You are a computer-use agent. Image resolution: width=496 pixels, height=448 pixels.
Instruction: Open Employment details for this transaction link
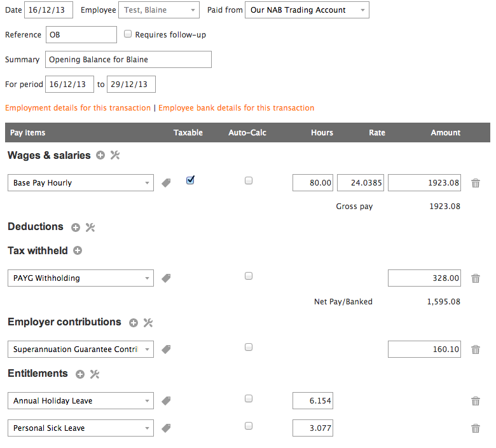click(78, 108)
